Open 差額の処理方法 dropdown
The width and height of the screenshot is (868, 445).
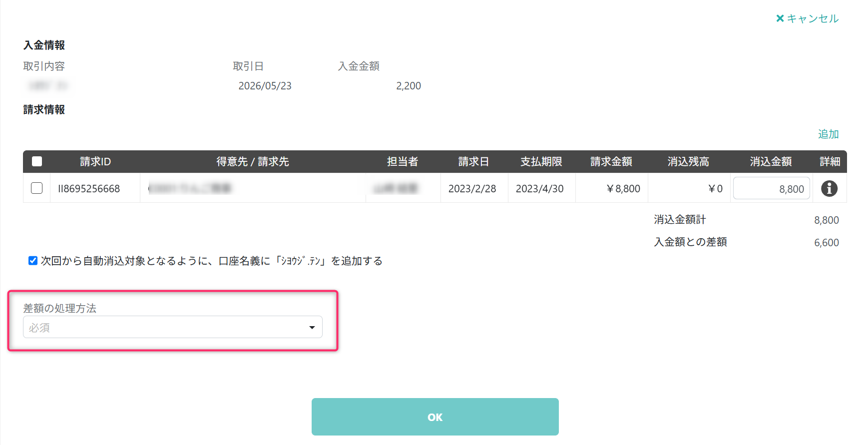tap(173, 327)
